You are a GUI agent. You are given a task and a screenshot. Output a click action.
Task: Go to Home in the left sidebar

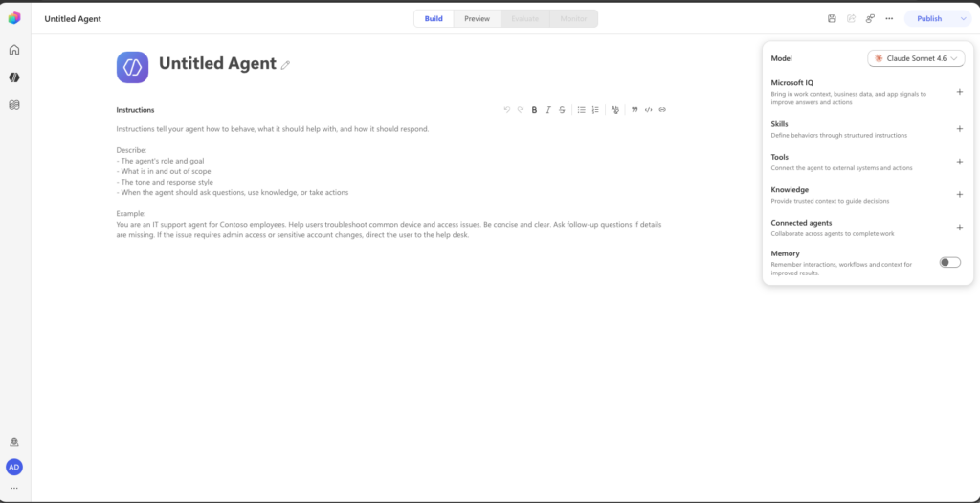point(13,50)
